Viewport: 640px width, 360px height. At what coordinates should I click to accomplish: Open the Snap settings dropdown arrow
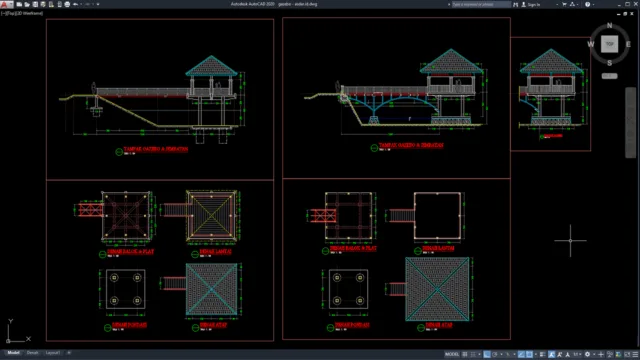pyautogui.click(x=480, y=355)
